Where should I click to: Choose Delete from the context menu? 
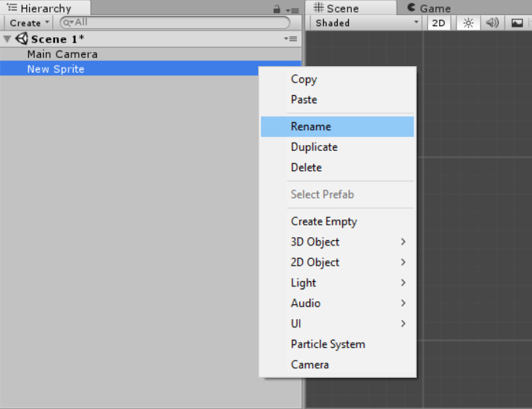click(337, 167)
